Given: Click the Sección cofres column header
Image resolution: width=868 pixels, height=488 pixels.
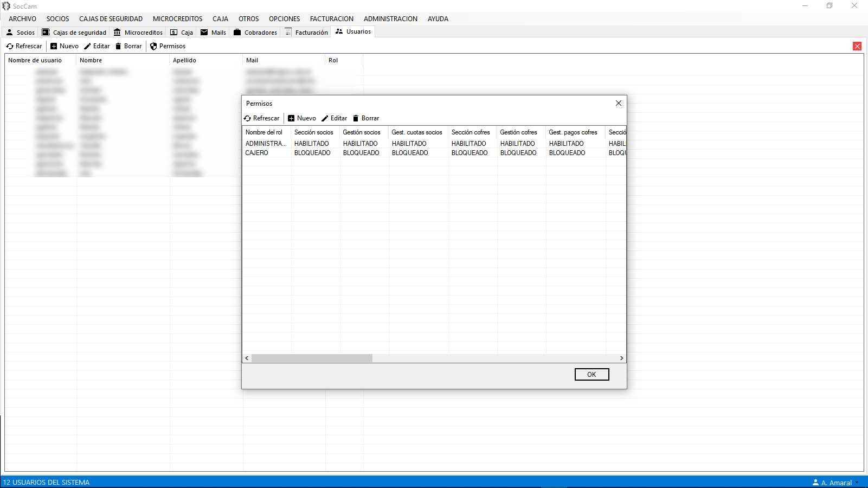Looking at the screenshot, I should 473,132.
